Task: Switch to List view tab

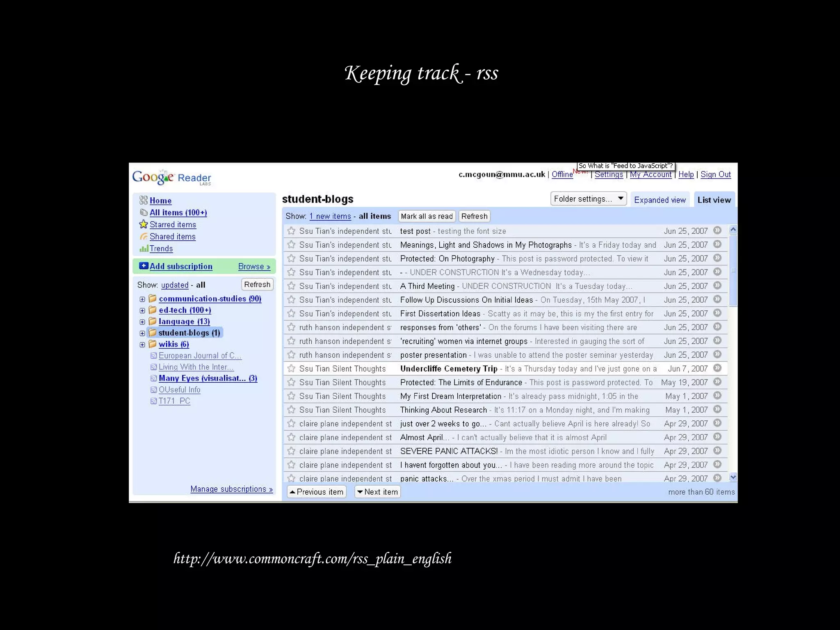Action: pos(714,200)
